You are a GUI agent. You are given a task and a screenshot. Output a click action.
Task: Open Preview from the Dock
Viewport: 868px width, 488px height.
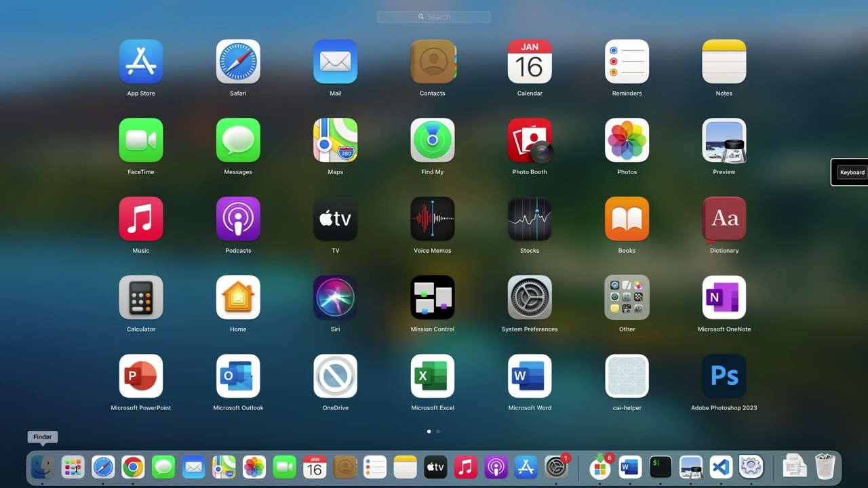point(690,467)
